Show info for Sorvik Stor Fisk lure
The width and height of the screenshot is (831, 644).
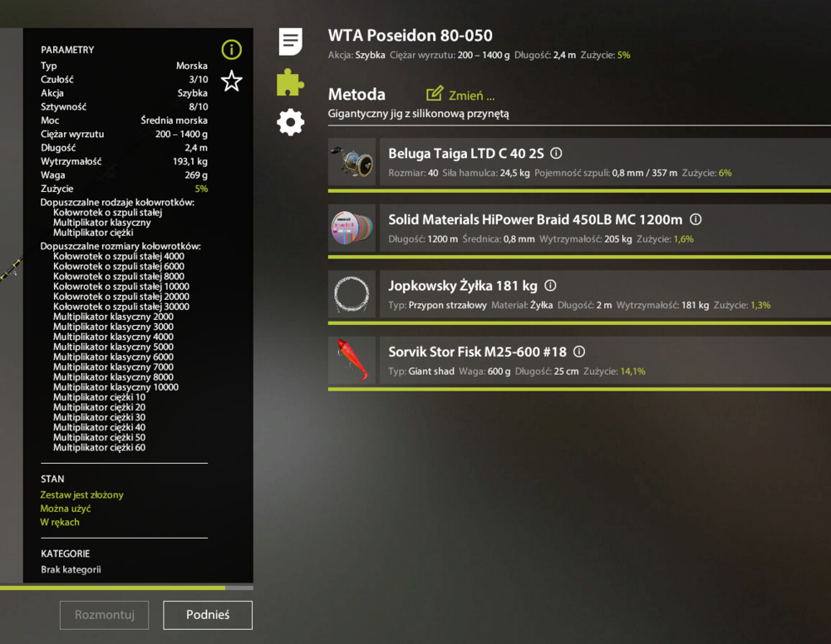[579, 351]
